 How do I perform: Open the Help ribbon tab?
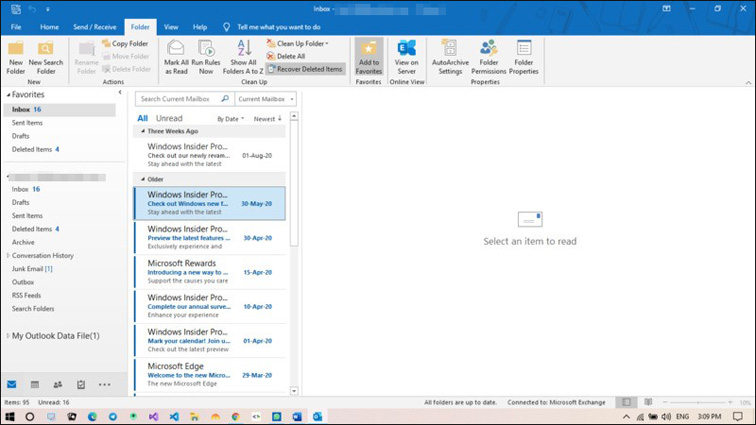coord(200,27)
